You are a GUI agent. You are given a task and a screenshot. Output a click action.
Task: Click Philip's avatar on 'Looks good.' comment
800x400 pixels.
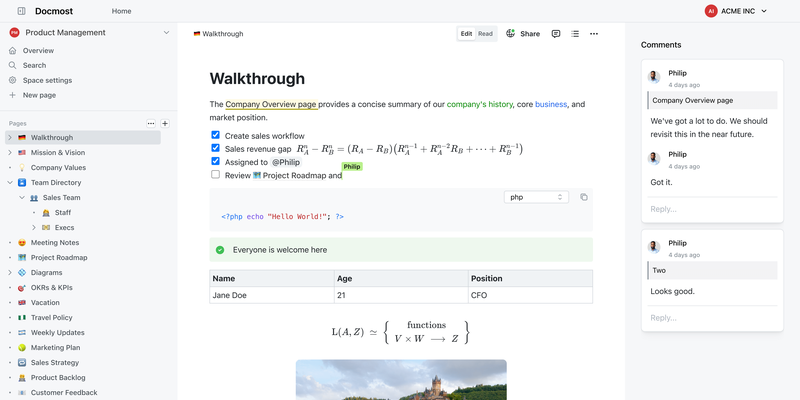click(654, 247)
